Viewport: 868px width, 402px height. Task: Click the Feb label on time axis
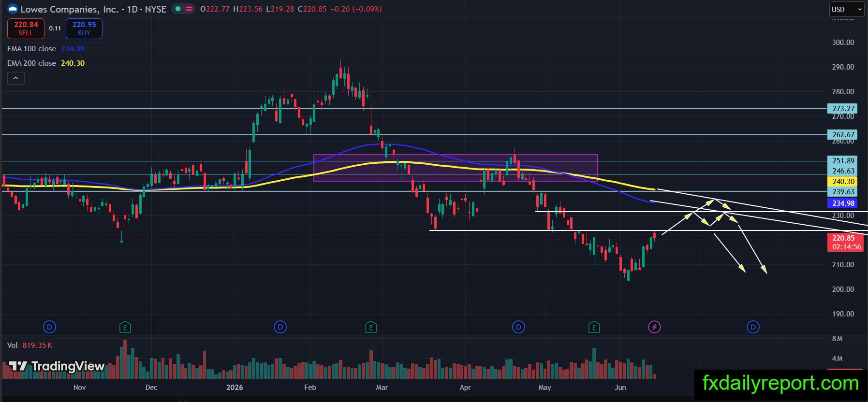click(310, 388)
